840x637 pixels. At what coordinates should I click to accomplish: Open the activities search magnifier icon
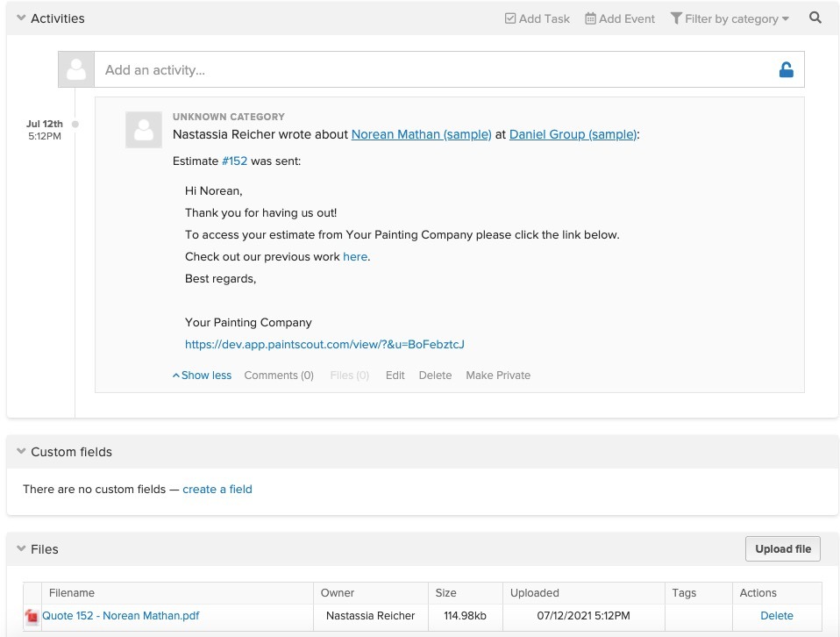(x=815, y=18)
